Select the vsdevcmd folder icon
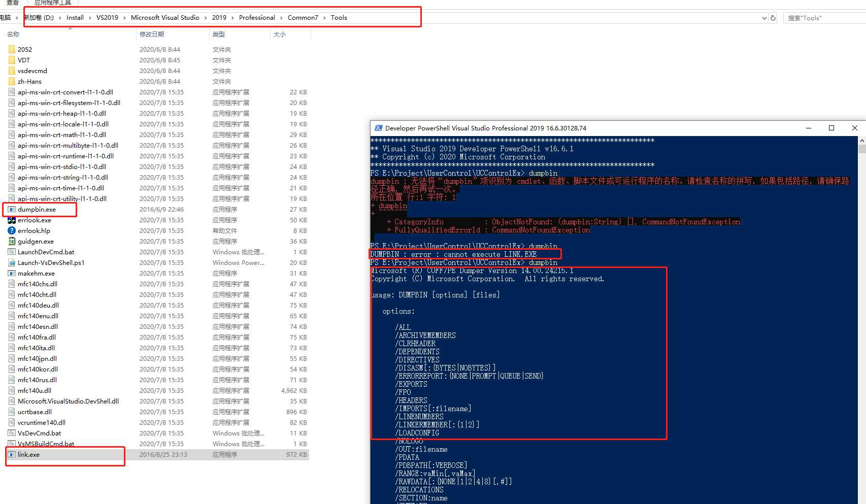 coord(12,71)
